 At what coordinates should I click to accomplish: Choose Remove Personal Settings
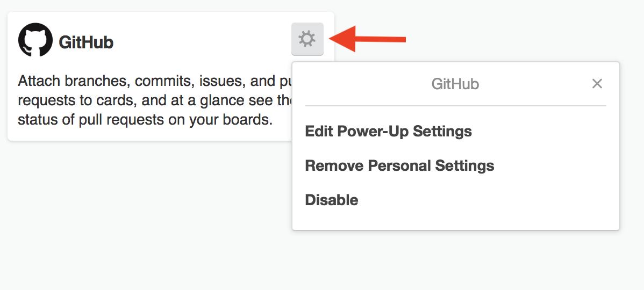tap(399, 166)
